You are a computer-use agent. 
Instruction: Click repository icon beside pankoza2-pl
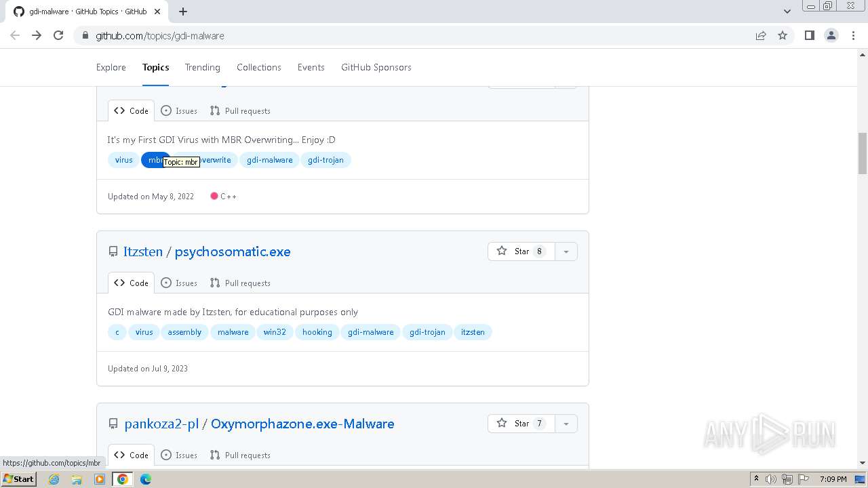[113, 424]
